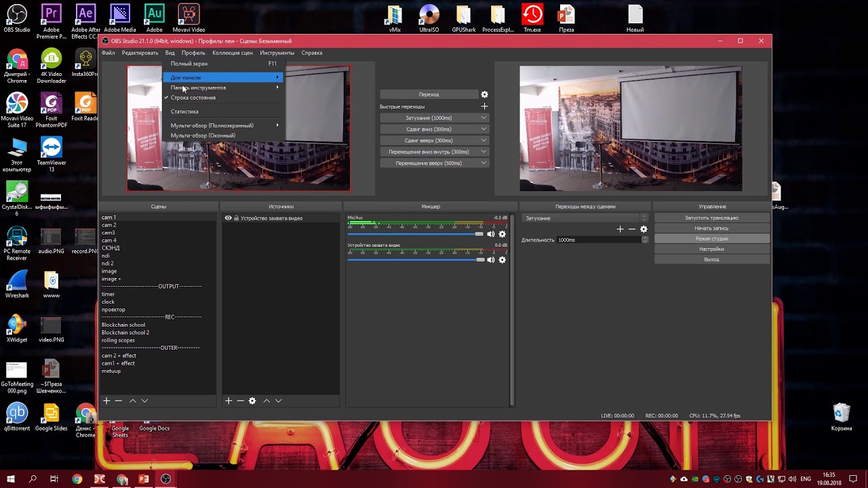The width and height of the screenshot is (868, 488).
Task: Open Коллекция сцен menu
Action: click(233, 53)
